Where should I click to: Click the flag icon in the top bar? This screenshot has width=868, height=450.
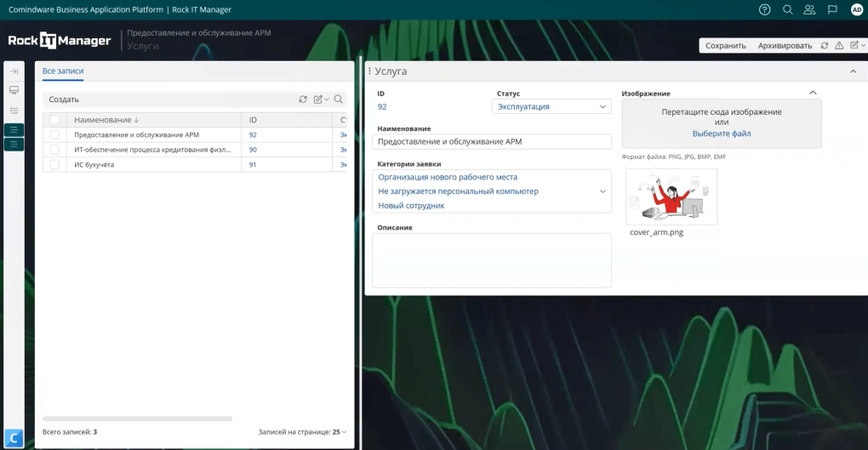(x=832, y=9)
